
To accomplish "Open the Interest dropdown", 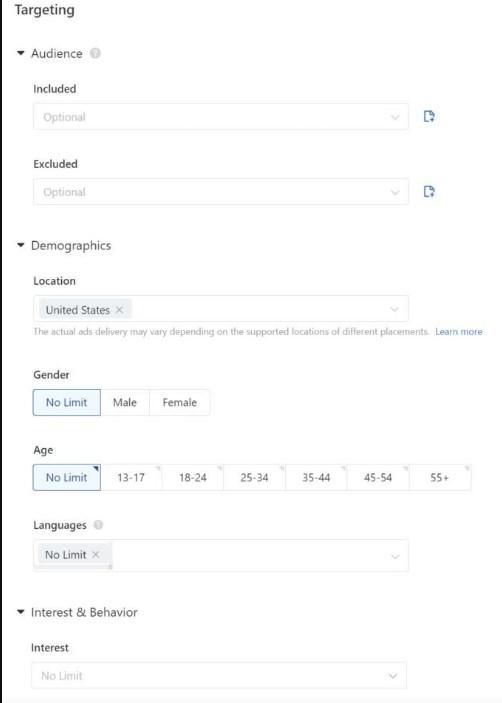I will [x=219, y=676].
